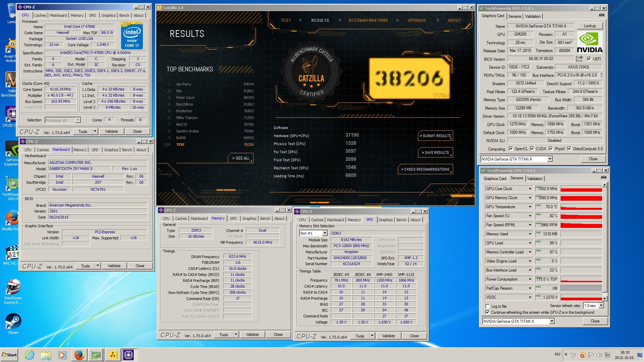The image size is (644, 362).
Task: Click the Intel Core i7 logo in CPU-Z
Action: (132, 36)
